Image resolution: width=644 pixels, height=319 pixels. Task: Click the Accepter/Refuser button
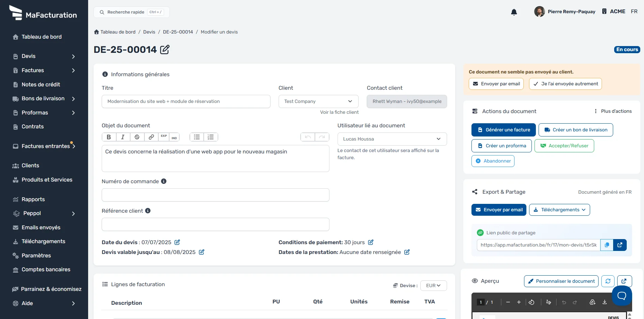point(564,146)
